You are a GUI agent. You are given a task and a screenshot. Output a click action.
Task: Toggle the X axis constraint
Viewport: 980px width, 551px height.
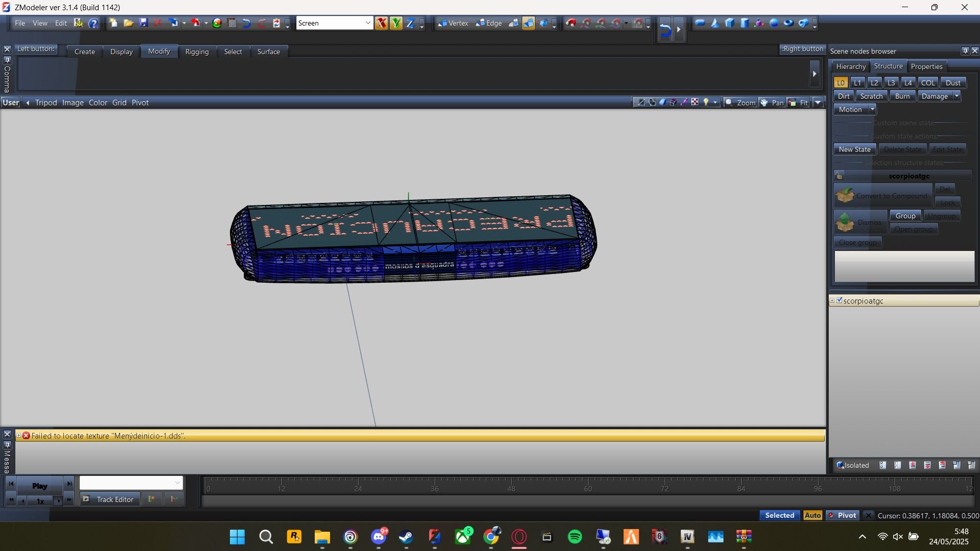click(381, 23)
